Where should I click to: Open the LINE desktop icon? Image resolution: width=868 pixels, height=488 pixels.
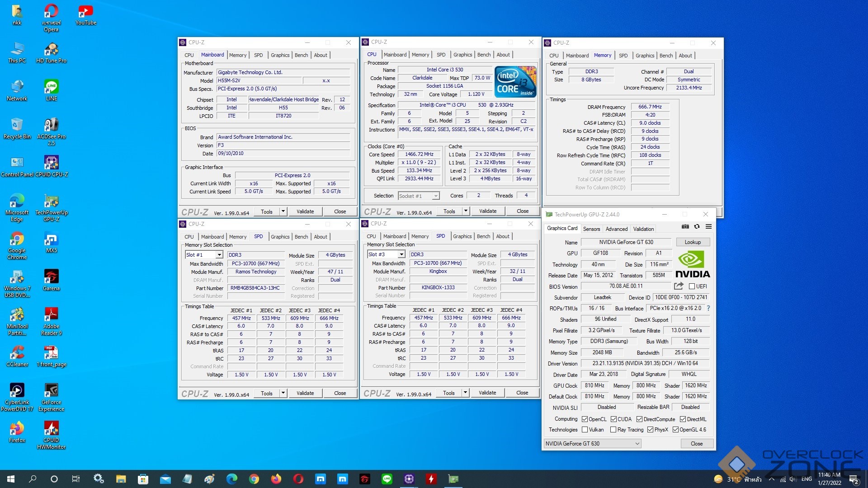[x=51, y=91]
